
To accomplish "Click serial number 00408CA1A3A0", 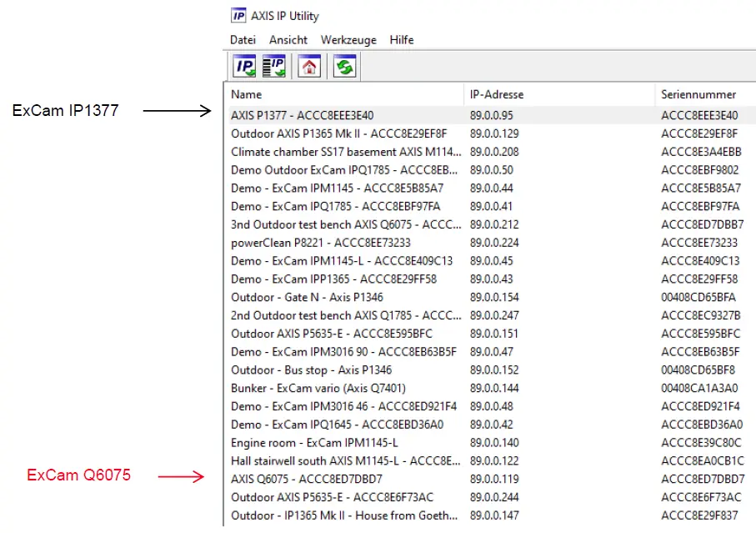I will (699, 389).
